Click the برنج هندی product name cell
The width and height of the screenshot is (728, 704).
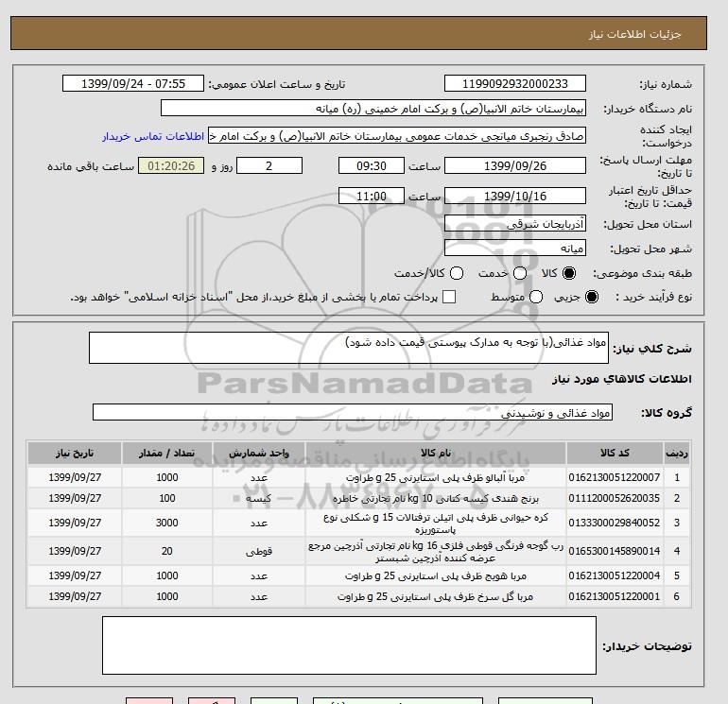(x=436, y=498)
